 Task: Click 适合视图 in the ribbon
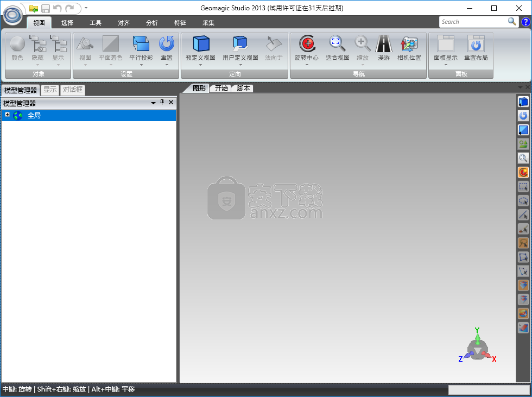tap(337, 48)
